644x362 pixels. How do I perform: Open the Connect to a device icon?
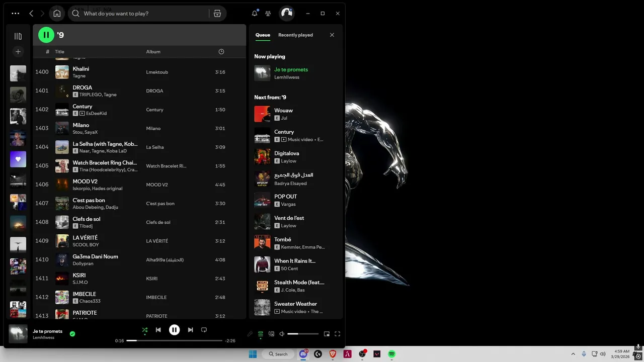pyautogui.click(x=271, y=334)
